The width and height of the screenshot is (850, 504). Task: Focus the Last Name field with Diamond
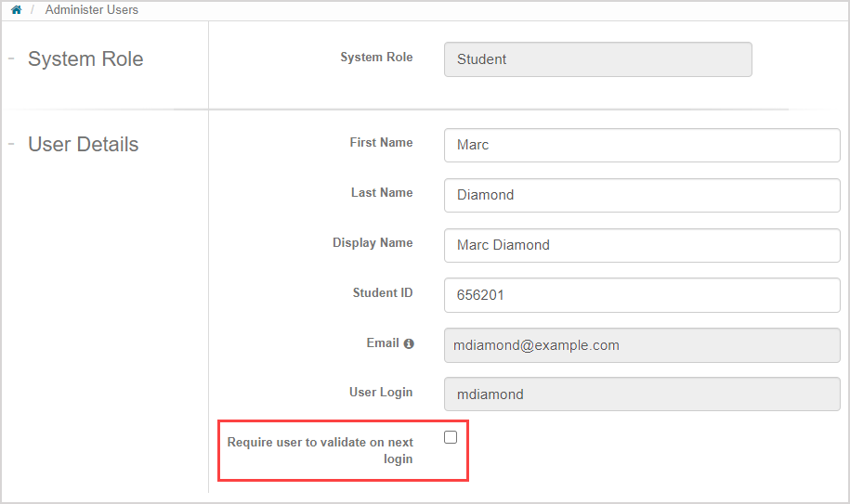641,195
